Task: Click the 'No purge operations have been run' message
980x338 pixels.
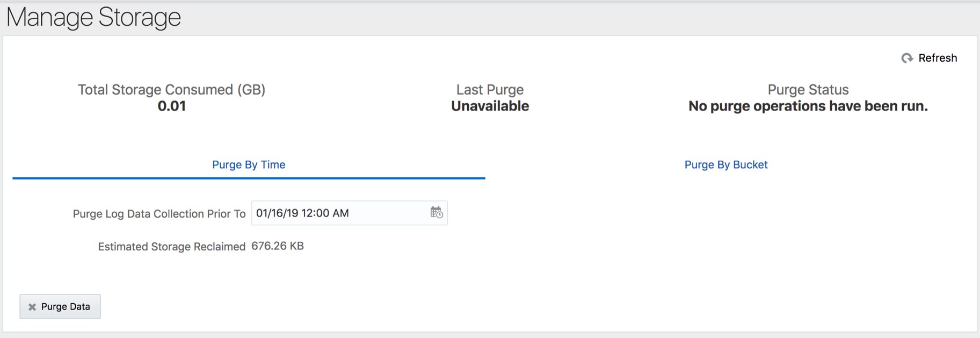Action: click(808, 106)
